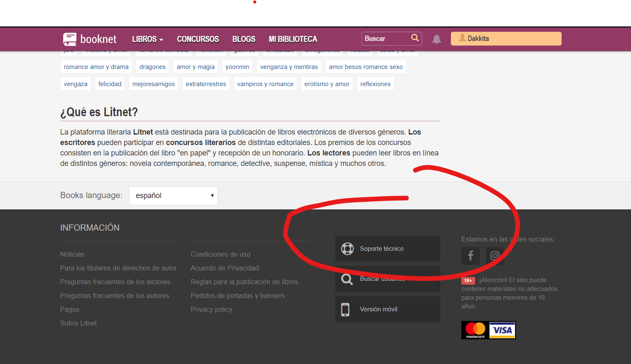
Task: Open 'Preguntas frecuentes de los lectores'
Action: coord(115,282)
